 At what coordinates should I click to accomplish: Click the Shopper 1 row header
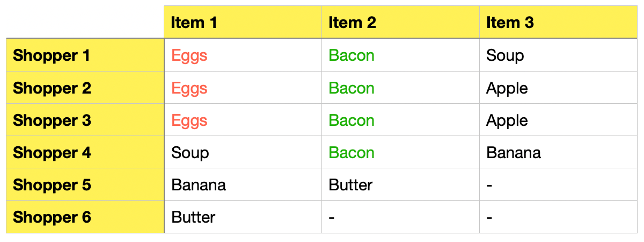(x=85, y=55)
